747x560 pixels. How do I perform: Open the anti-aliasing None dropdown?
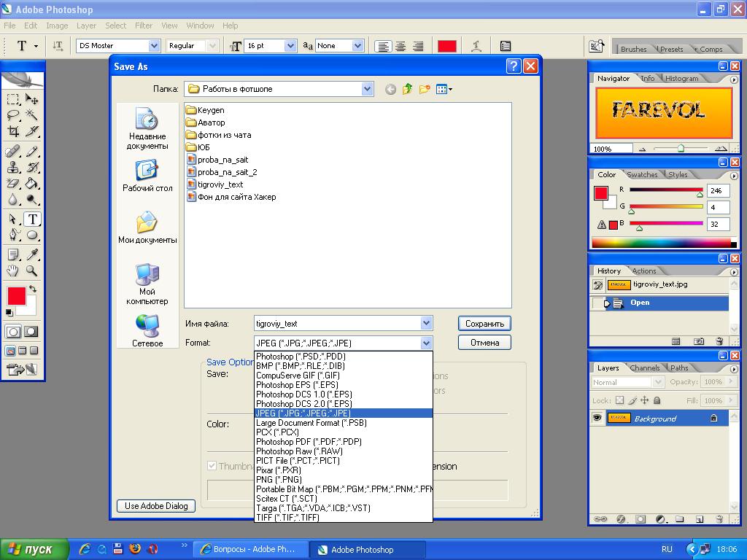pyautogui.click(x=357, y=46)
